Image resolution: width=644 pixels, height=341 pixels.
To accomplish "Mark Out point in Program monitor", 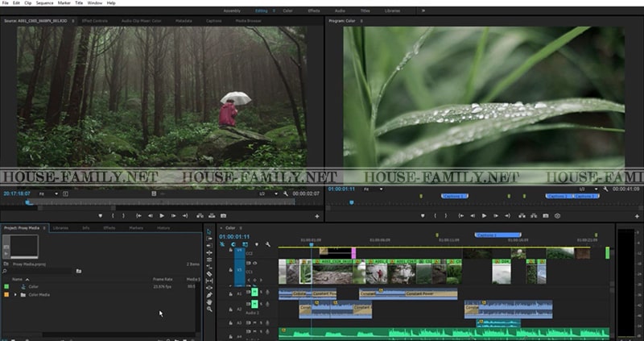I will [x=446, y=215].
